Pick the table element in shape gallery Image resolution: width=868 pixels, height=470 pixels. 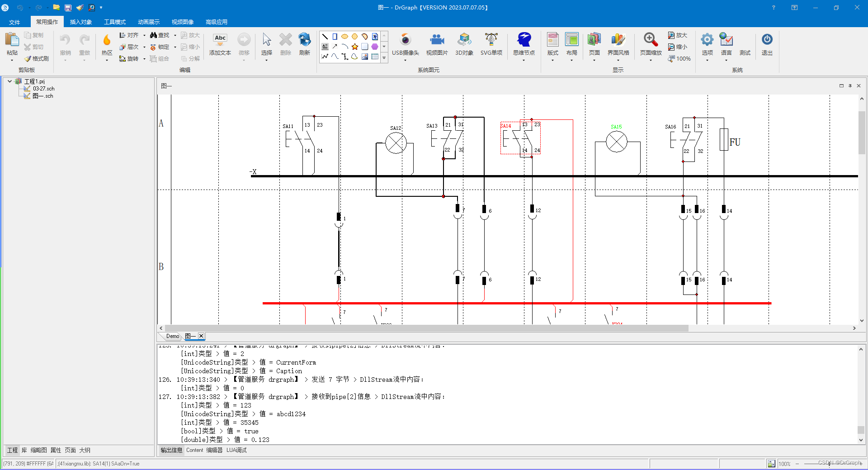tap(375, 57)
